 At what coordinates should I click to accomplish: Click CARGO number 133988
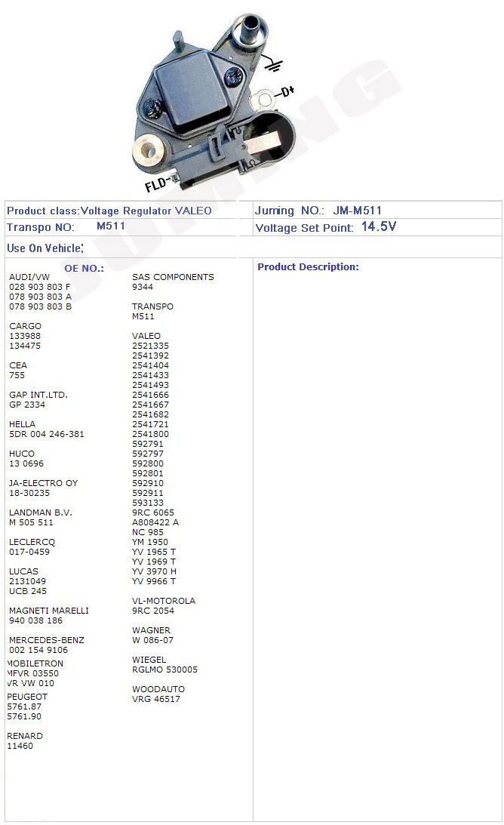point(25,336)
